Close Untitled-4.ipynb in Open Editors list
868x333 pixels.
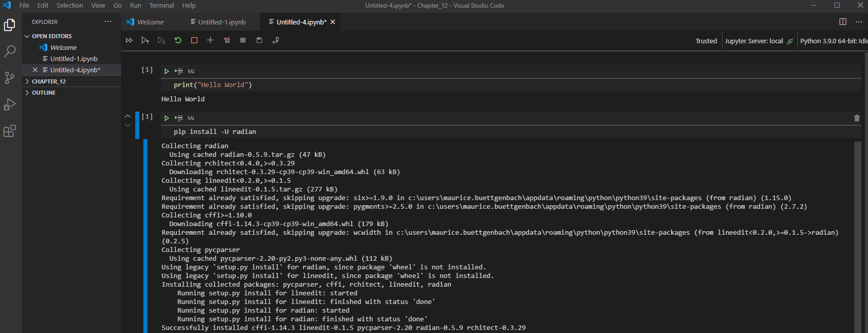pos(35,70)
